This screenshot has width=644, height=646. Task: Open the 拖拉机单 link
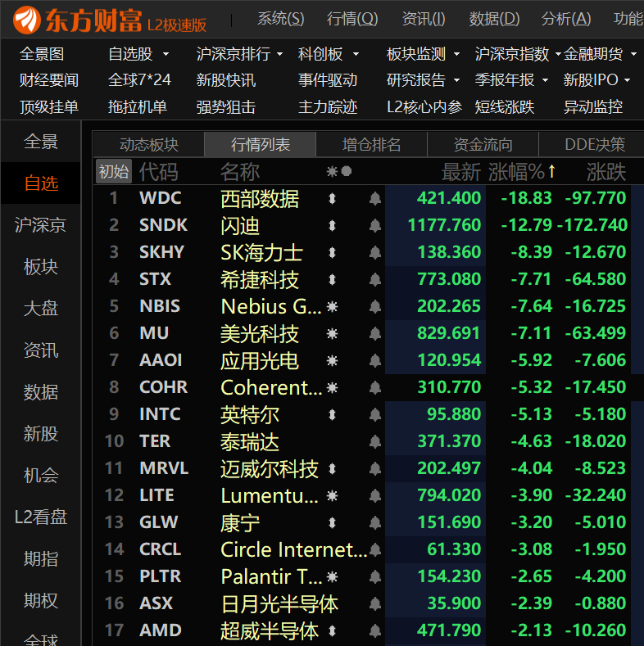click(x=138, y=107)
